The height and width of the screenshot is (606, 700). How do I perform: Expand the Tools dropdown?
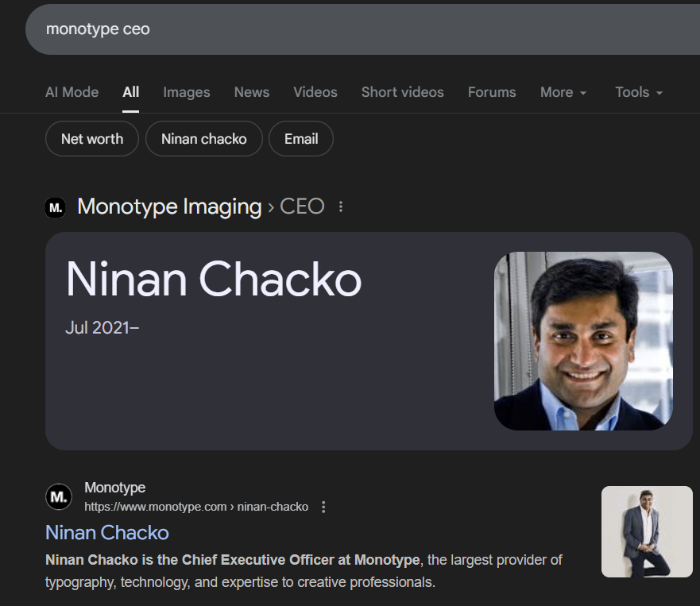[639, 92]
